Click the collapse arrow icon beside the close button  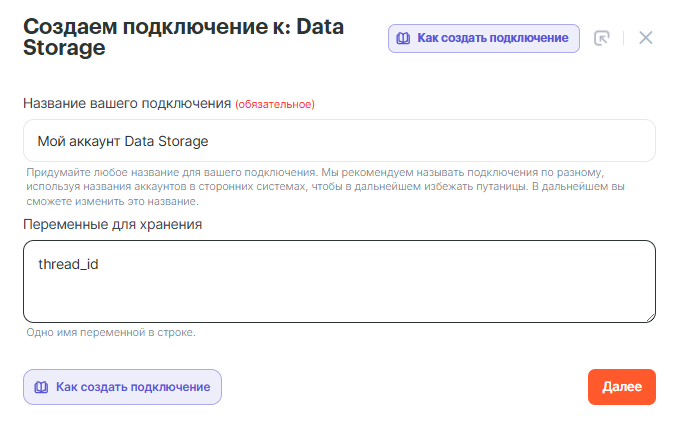[601, 38]
